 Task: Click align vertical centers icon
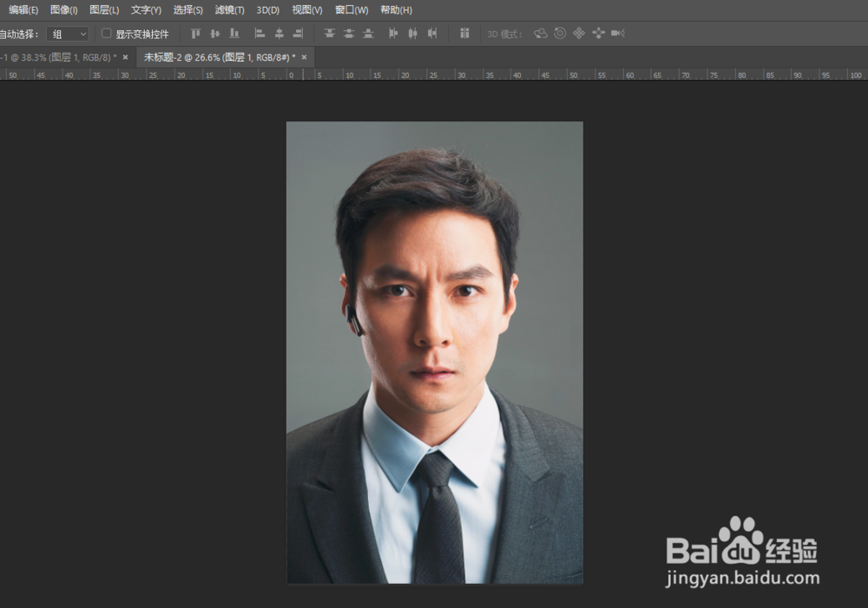pyautogui.click(x=214, y=34)
